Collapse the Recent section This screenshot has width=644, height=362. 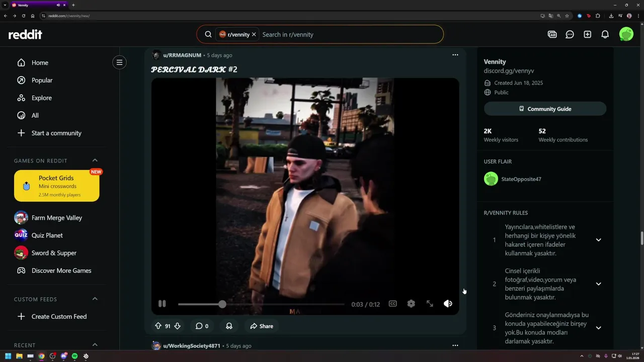(95, 345)
